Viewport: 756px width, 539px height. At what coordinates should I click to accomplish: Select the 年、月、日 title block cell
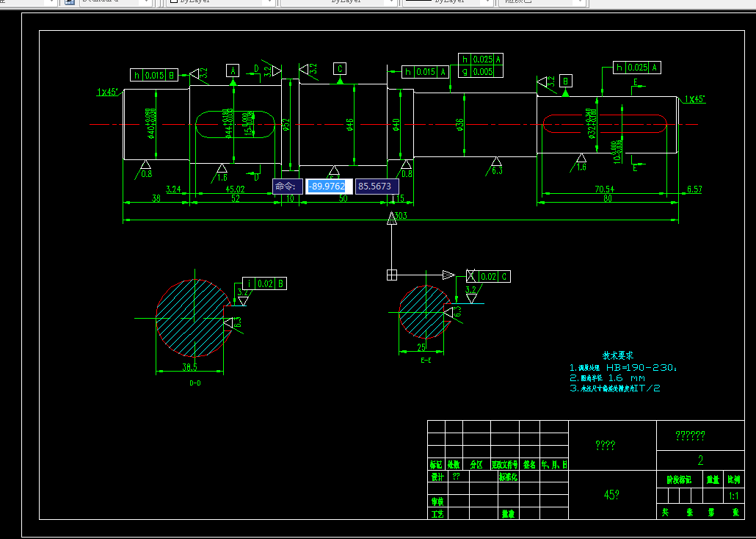point(554,465)
